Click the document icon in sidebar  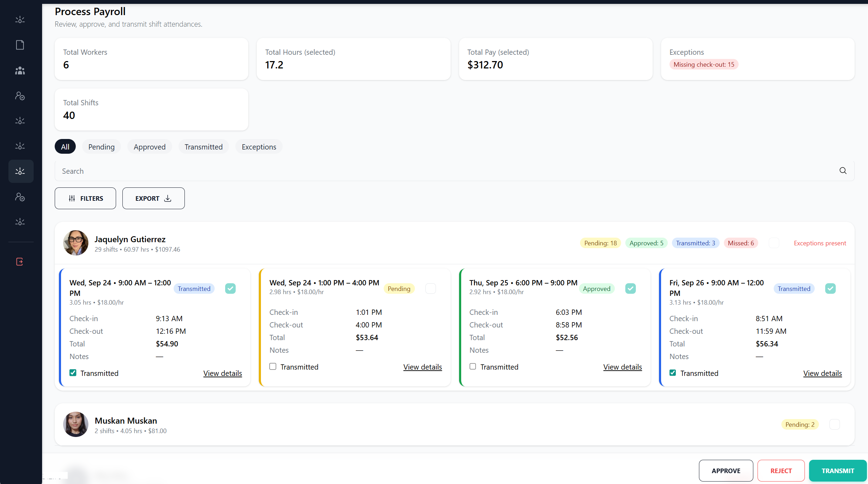20,45
